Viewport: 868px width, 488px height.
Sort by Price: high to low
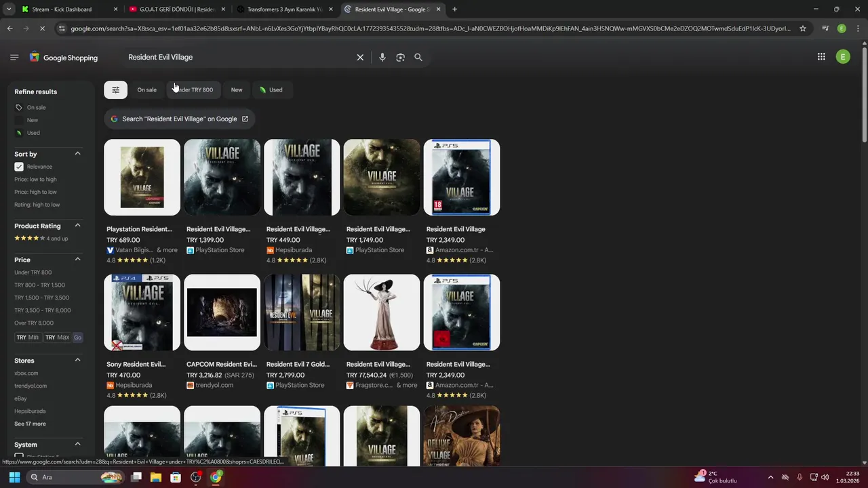click(35, 192)
